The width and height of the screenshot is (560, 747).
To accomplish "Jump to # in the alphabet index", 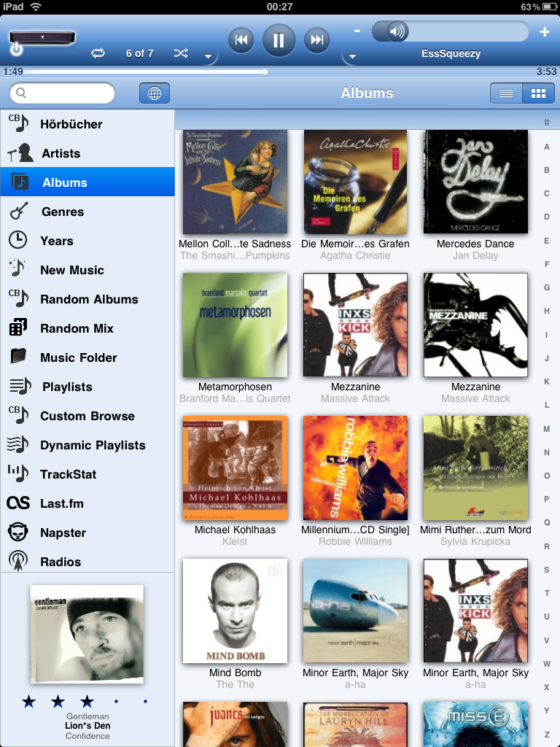I will coord(547,123).
